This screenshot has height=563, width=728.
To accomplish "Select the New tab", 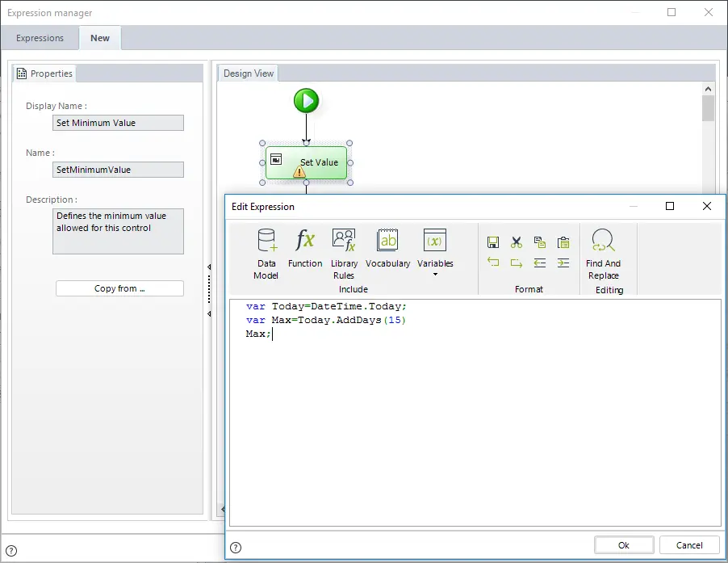I will (100, 38).
